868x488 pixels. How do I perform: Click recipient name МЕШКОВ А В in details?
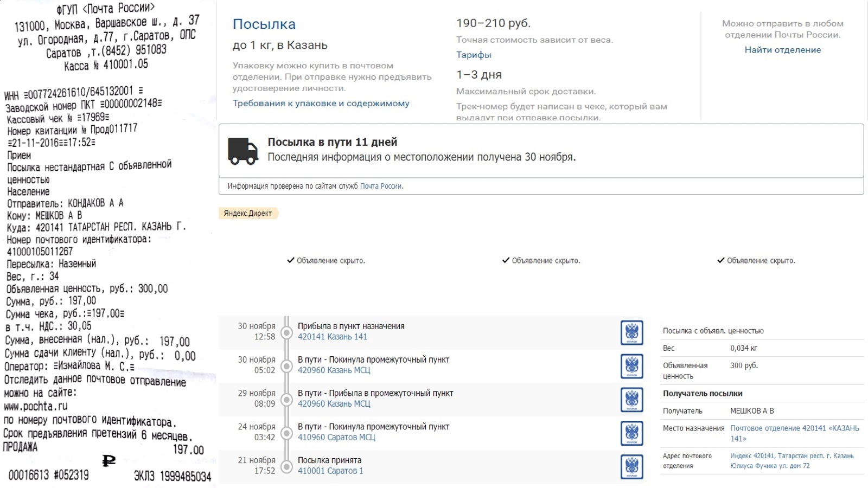(x=752, y=411)
